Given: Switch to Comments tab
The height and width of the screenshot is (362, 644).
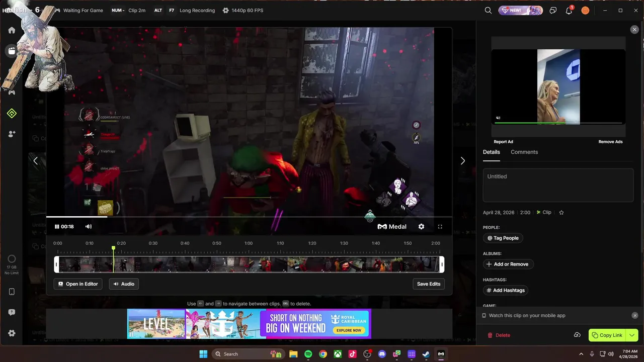Looking at the screenshot, I should point(524,152).
